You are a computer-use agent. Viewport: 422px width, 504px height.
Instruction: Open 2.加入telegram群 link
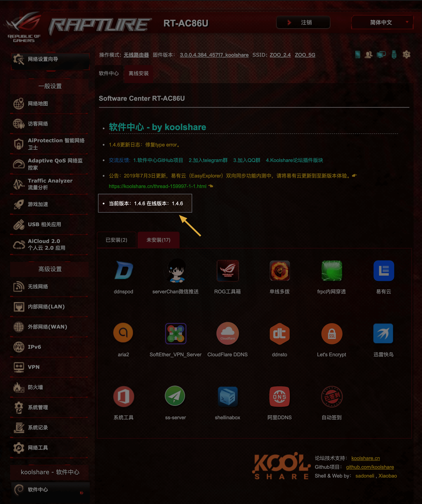pos(208,160)
